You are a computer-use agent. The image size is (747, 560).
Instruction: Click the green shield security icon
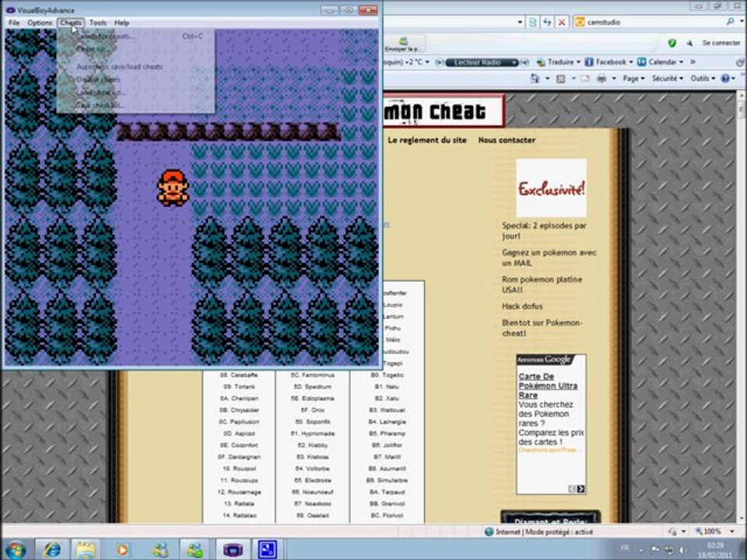pos(672,43)
